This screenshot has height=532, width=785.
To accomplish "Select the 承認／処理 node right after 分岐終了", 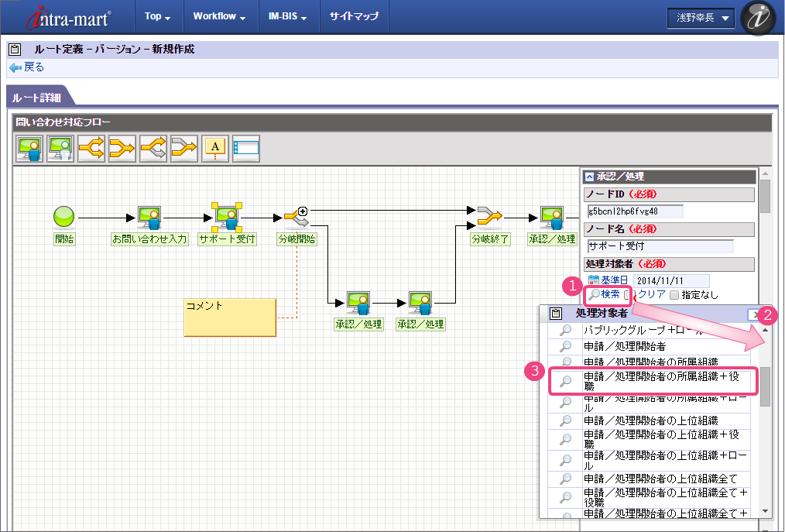I will [x=552, y=218].
